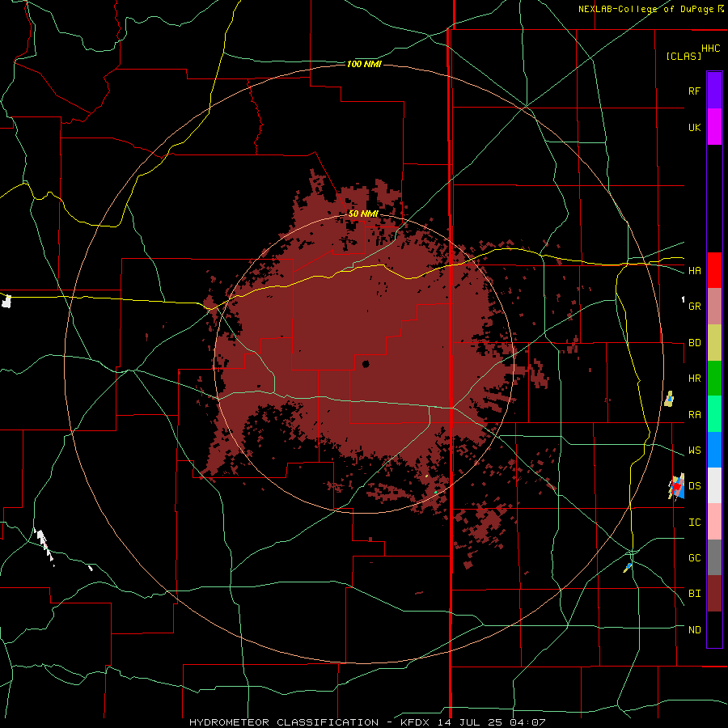Screen dimensions: 728x728
Task: Pick the light green RA legend swatch
Action: pos(714,414)
